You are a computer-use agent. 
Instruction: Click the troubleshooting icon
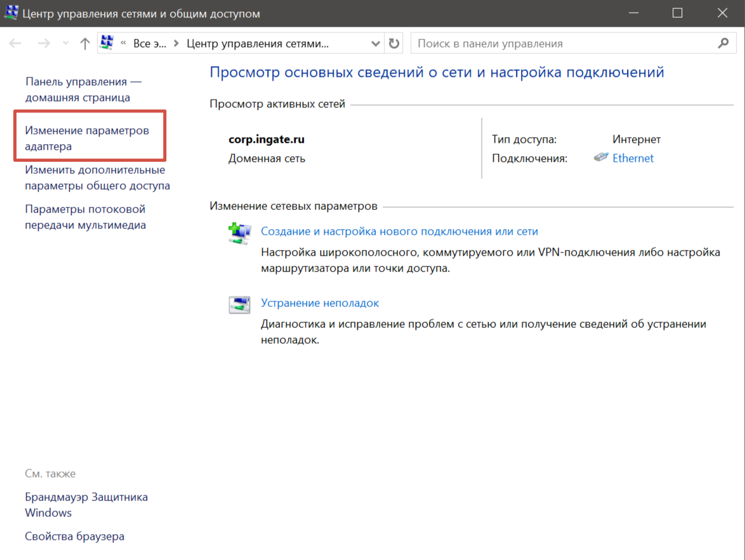(x=239, y=304)
